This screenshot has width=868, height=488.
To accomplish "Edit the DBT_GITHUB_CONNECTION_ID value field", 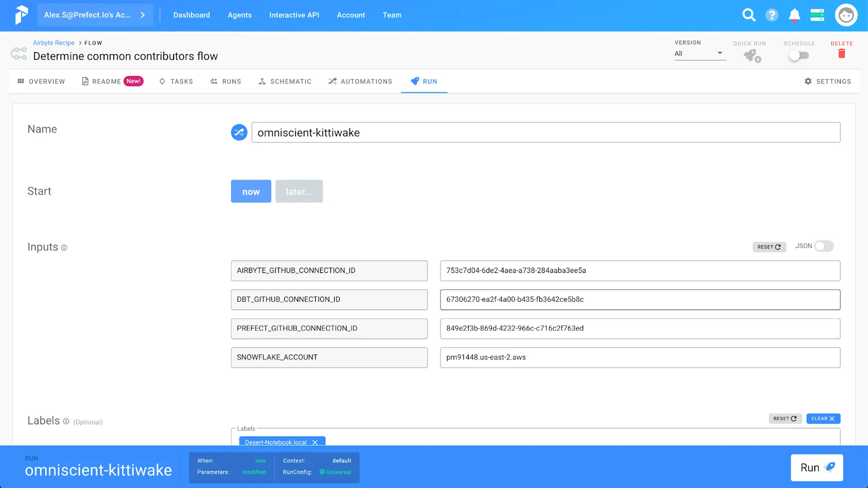I will (x=640, y=300).
